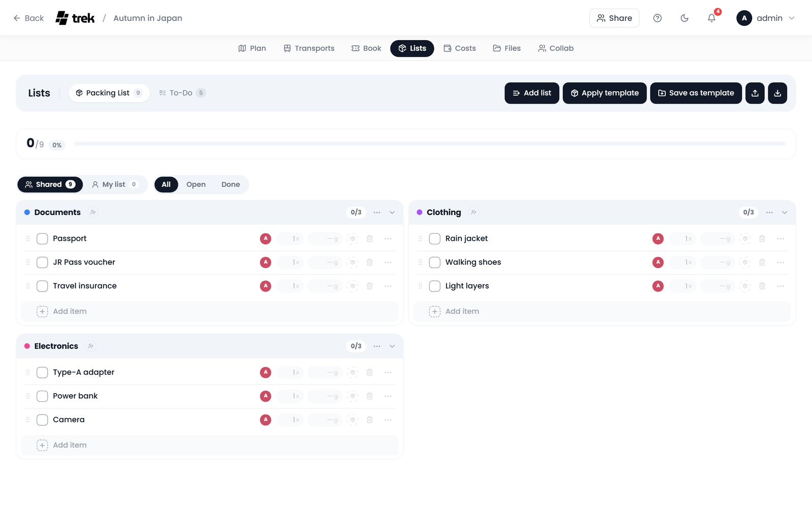The image size is (812, 508).
Task: Check the JR Pass voucher checkbox
Action: [42, 263]
